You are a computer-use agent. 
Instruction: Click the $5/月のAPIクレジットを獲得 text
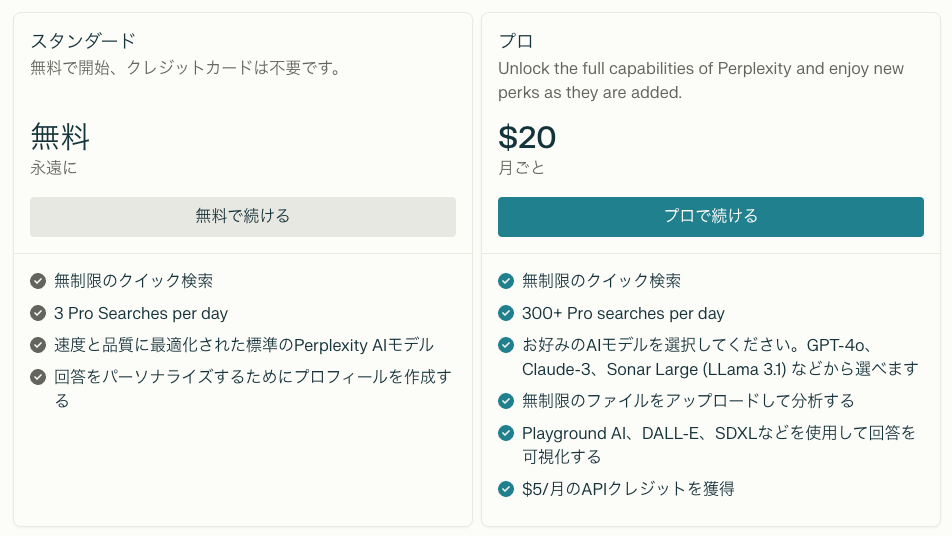628,489
